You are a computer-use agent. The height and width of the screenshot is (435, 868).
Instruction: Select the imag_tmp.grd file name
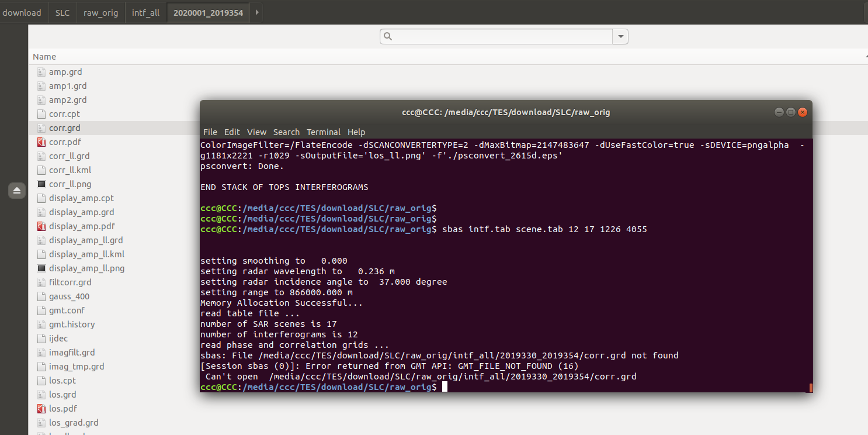(77, 367)
